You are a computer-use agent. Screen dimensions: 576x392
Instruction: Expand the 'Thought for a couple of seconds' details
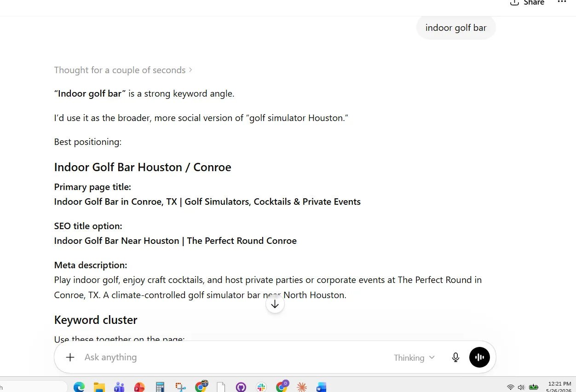point(123,70)
